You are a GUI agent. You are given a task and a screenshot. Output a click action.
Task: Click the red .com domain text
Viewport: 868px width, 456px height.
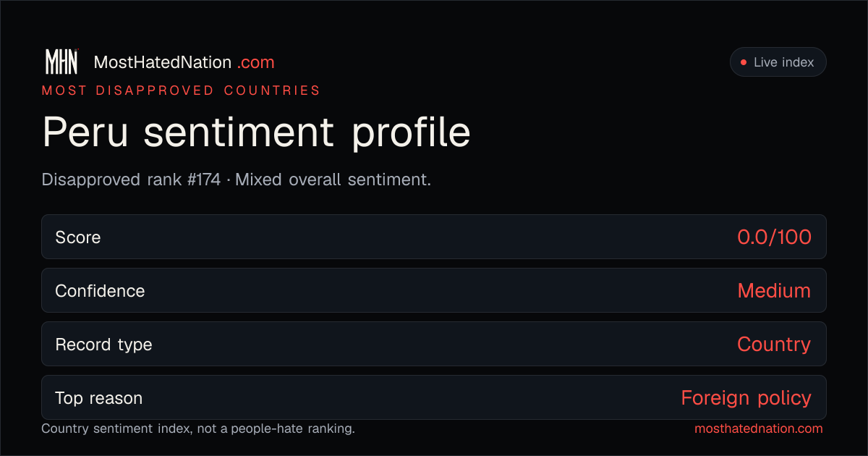click(256, 63)
